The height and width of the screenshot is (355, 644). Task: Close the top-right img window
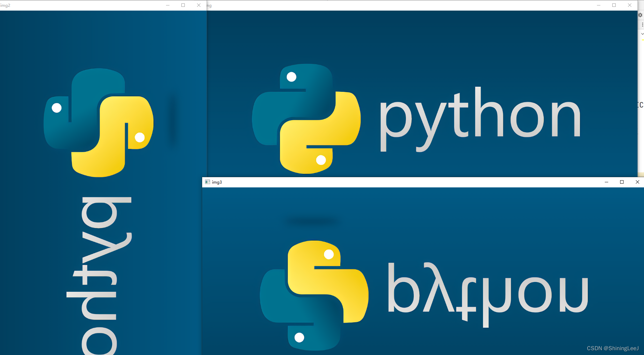630,5
